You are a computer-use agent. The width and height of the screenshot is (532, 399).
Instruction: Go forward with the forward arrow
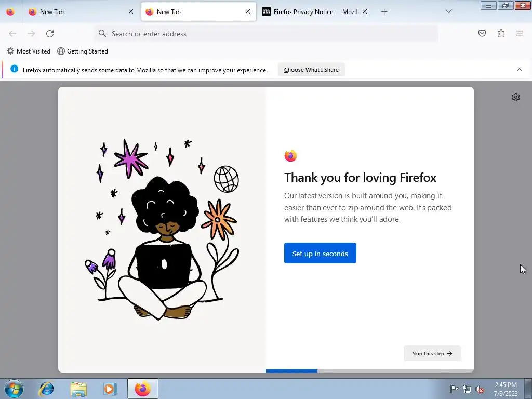(31, 34)
